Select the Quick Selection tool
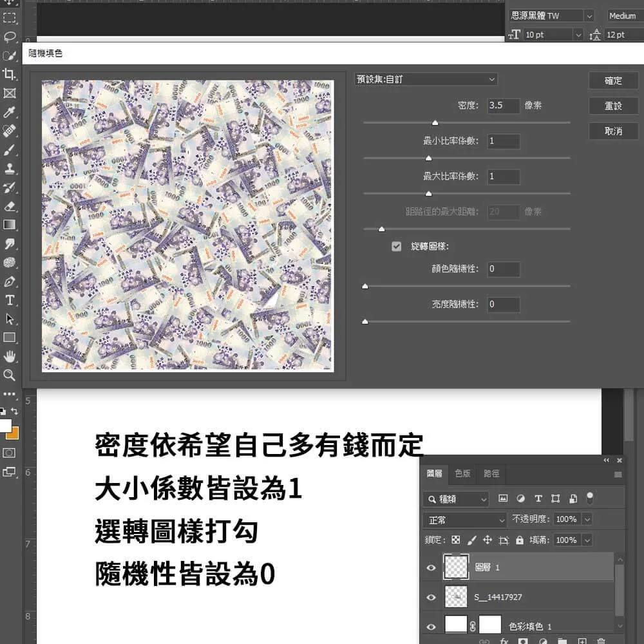Screen dimensions: 644x644 click(10, 55)
